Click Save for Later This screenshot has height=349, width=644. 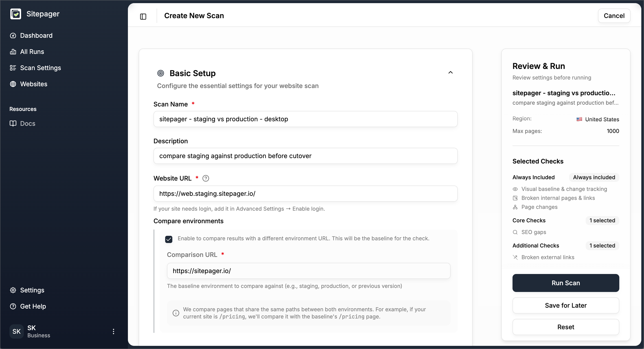(x=566, y=305)
